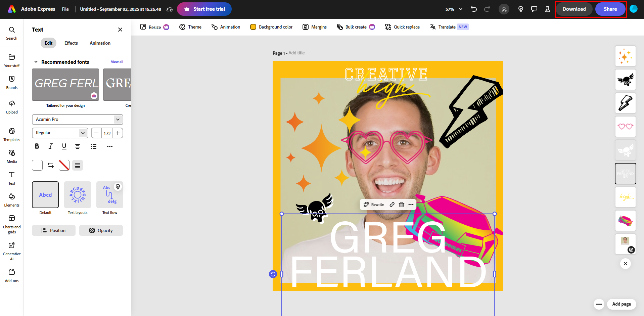Open the comments panel
The height and width of the screenshot is (316, 644).
pos(534,9)
